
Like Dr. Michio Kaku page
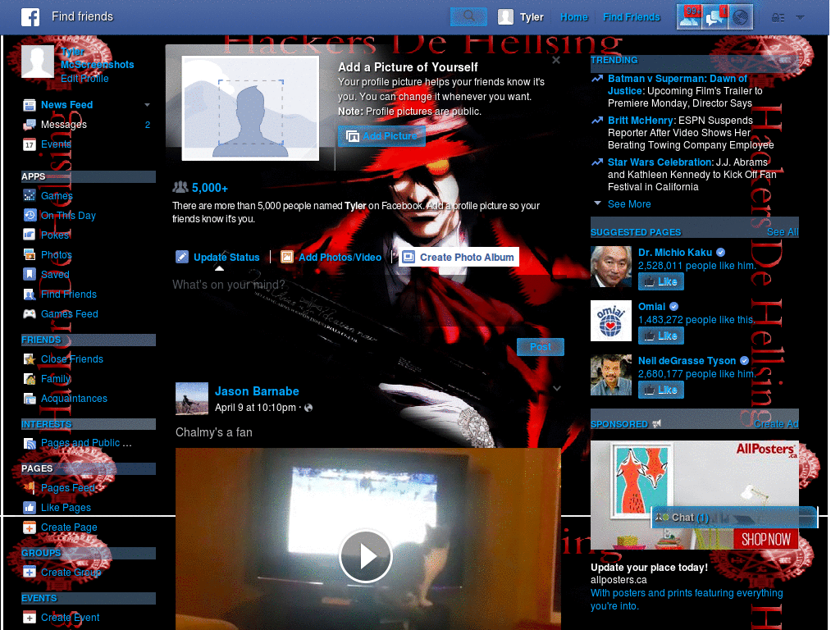point(661,282)
